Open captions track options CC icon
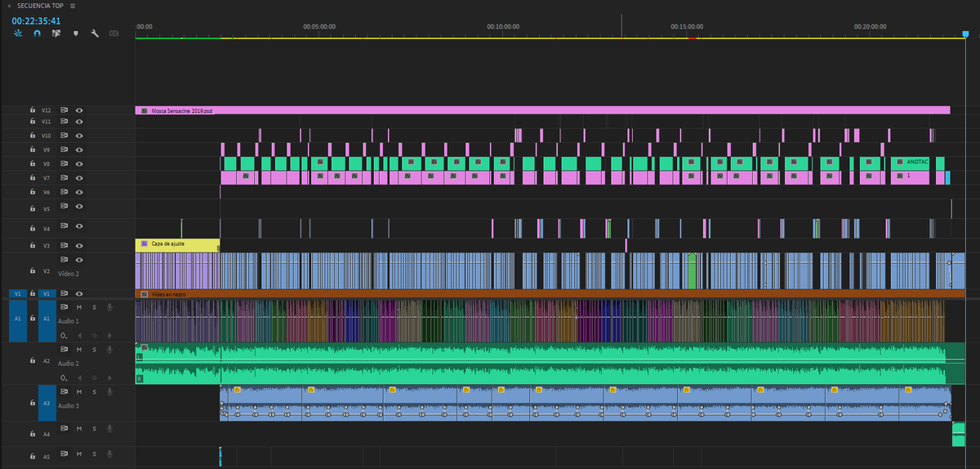The width and height of the screenshot is (980, 469). point(114,33)
